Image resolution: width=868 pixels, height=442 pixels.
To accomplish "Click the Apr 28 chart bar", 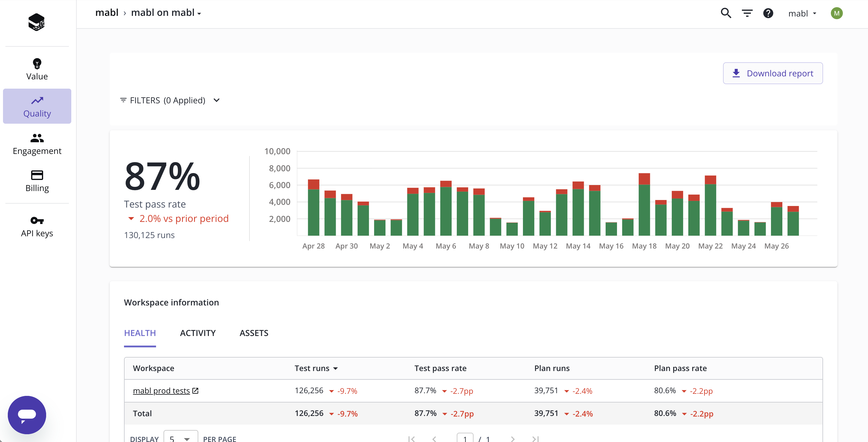I will tap(313, 207).
